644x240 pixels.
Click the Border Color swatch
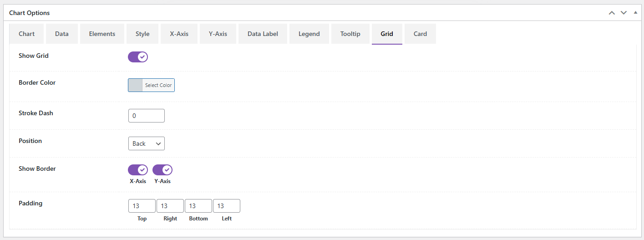[x=135, y=85]
